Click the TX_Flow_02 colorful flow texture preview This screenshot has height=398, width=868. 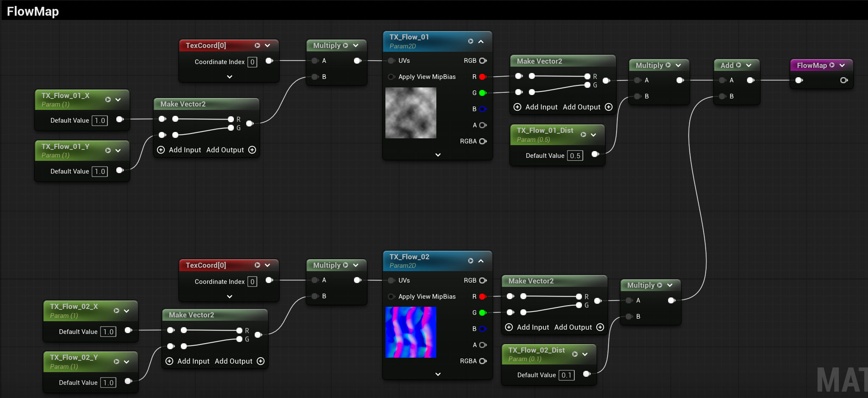coord(411,332)
